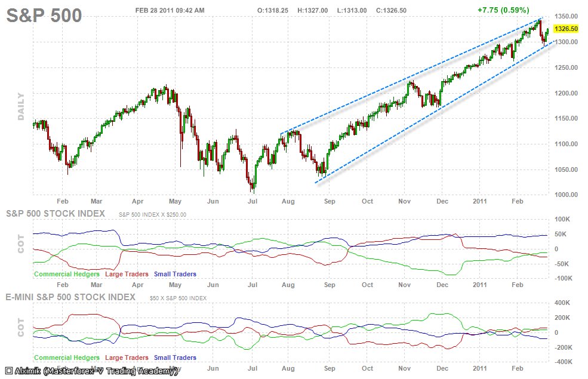Click the 1250.00 price axis label
588x379 pixels.
[567, 68]
